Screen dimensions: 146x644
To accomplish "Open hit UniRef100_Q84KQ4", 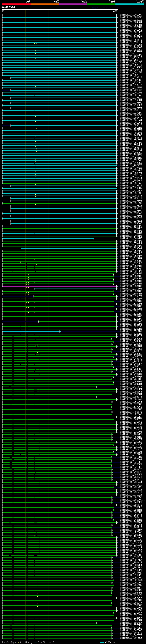I will tap(131, 22).
